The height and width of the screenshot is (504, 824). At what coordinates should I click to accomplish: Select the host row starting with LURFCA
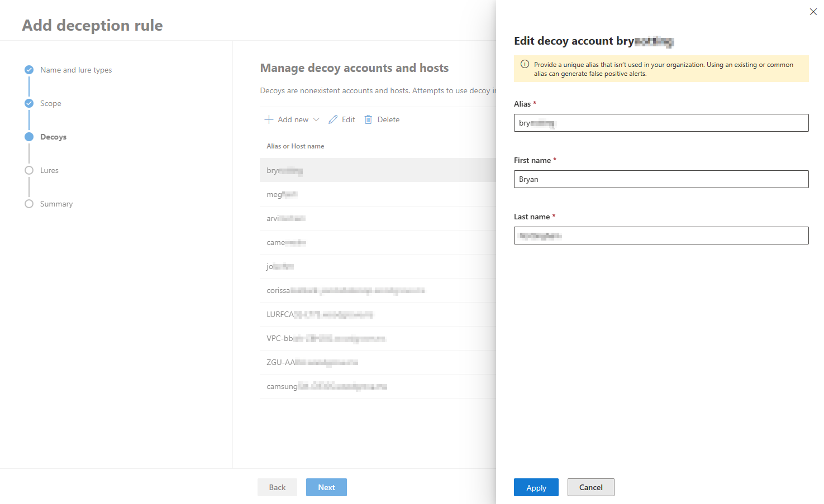(x=378, y=314)
